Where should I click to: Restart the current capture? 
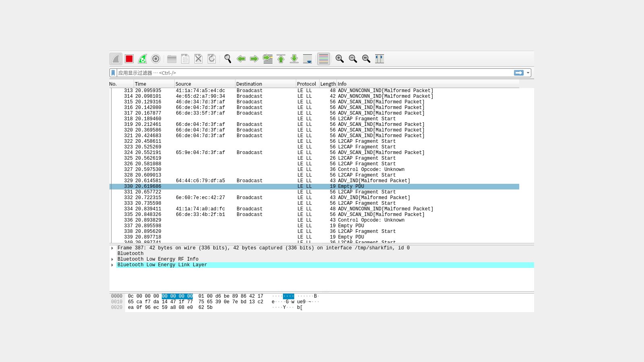tap(142, 59)
